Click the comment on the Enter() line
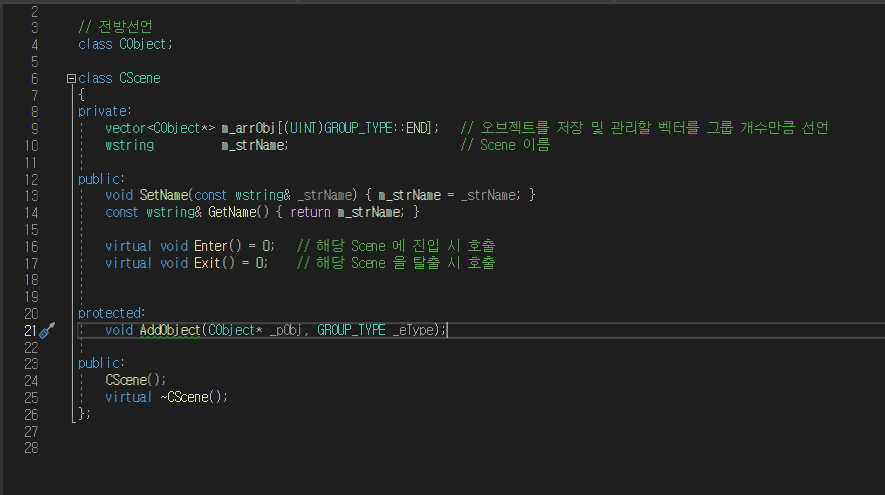Image resolution: width=885 pixels, height=495 pixels. [x=396, y=246]
